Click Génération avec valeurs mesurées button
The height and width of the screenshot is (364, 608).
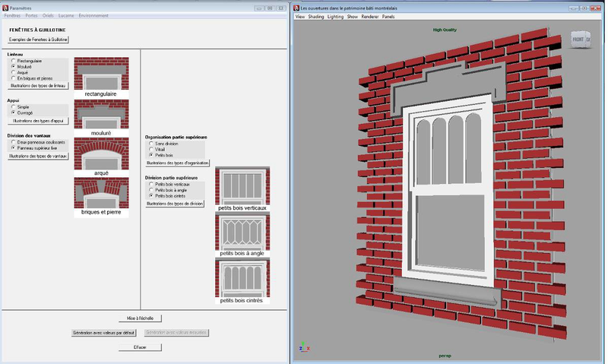[x=176, y=333]
